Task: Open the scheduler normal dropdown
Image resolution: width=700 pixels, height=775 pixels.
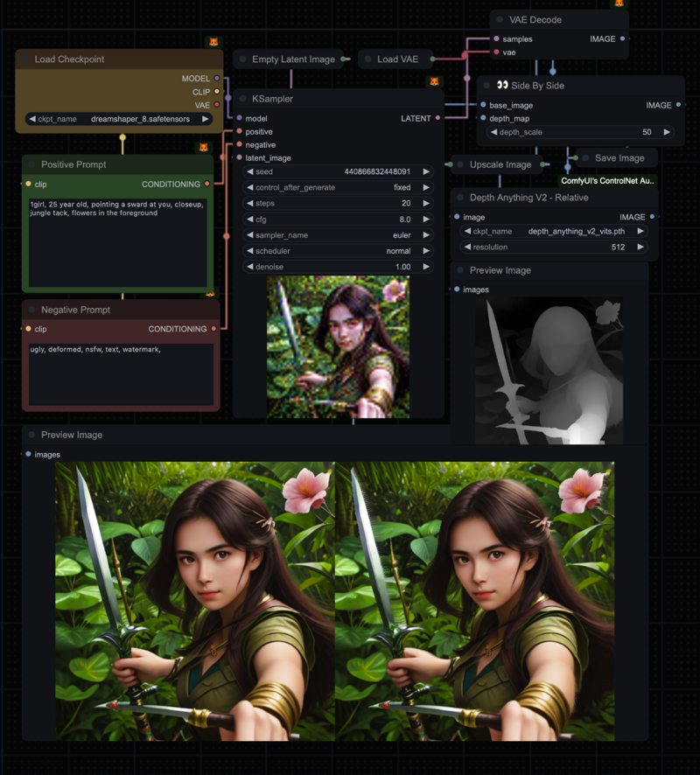Action: click(338, 251)
